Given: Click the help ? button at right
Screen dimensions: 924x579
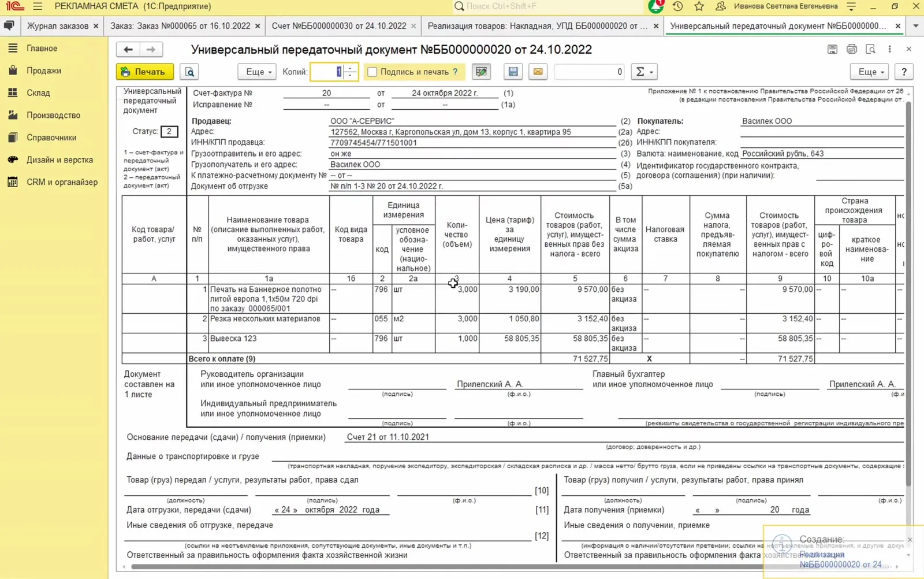Looking at the screenshot, I should pyautogui.click(x=904, y=72).
